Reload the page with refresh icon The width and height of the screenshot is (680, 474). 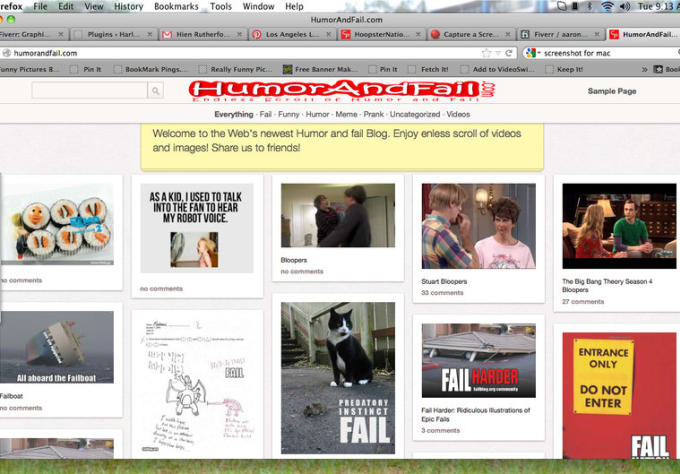pyautogui.click(x=509, y=53)
